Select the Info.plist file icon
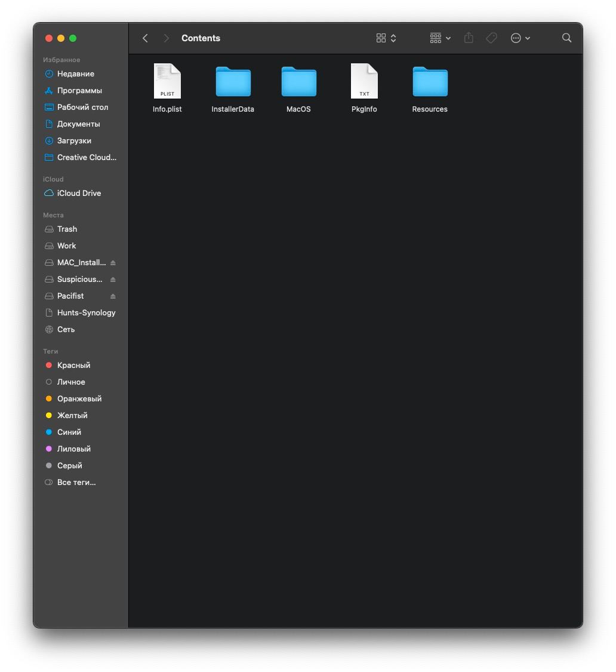The image size is (616, 672). [x=167, y=81]
